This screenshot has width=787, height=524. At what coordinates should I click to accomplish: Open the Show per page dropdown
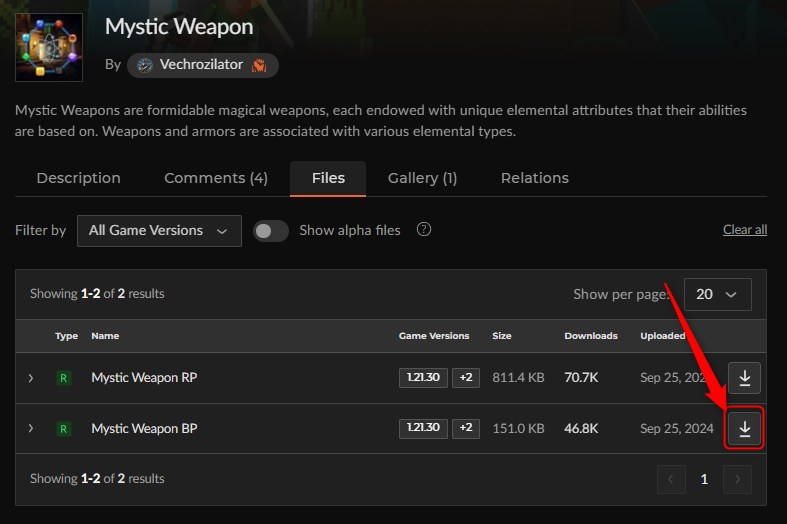tap(717, 294)
